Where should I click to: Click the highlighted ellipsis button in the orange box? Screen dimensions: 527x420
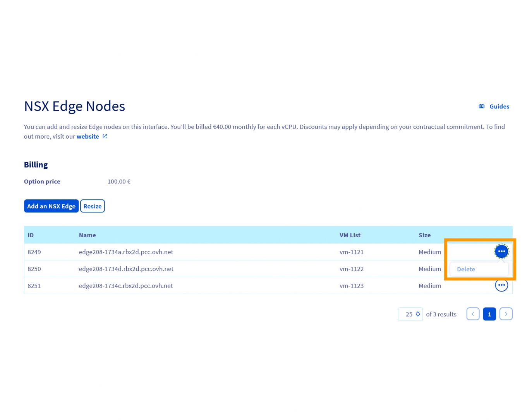(x=501, y=251)
